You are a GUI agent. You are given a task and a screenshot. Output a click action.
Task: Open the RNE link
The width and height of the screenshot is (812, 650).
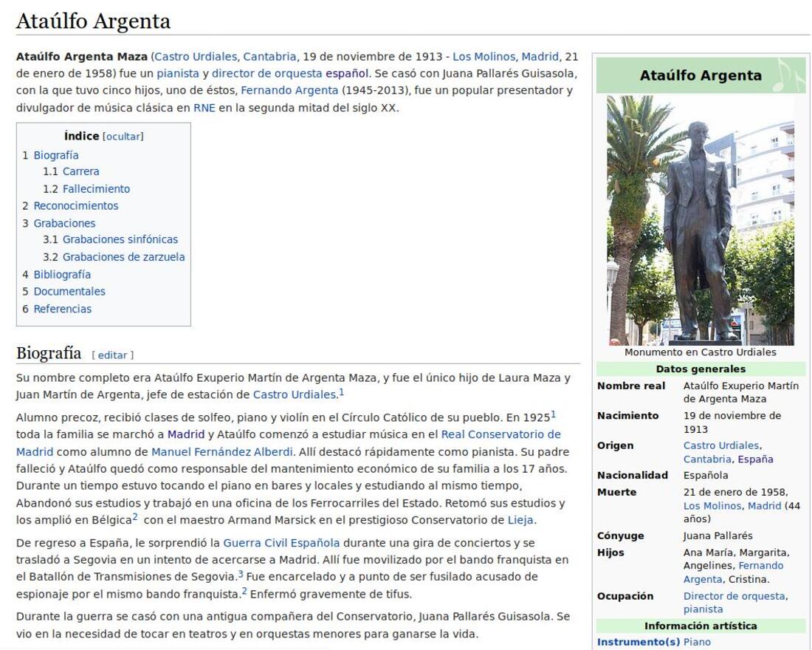pyautogui.click(x=204, y=107)
